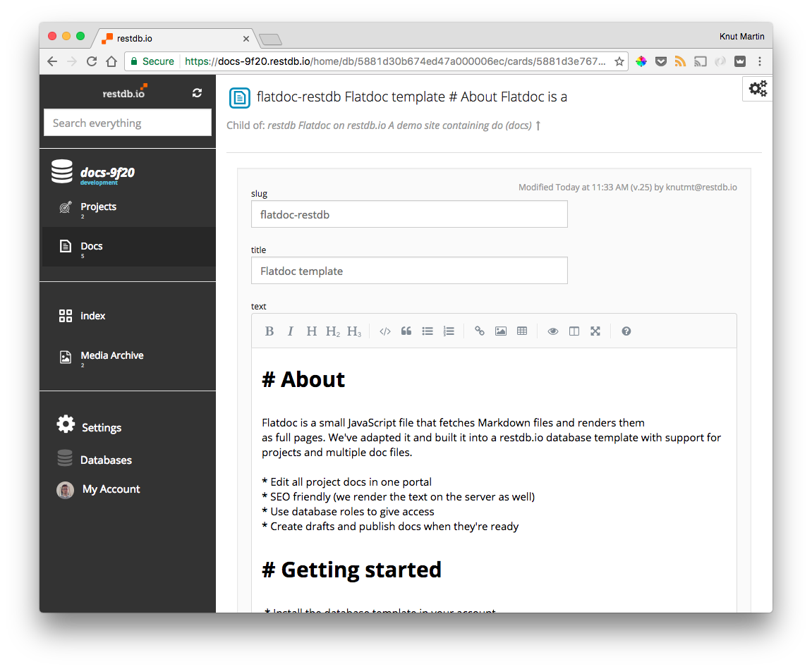Viewport: 812px width, 669px height.
Task: Toggle side-by-side editor view
Action: click(x=574, y=331)
